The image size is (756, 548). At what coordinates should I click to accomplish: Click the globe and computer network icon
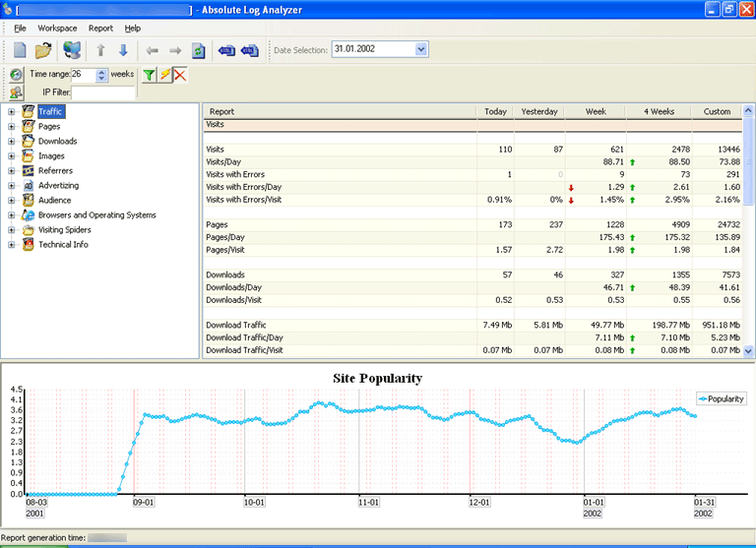pos(72,49)
